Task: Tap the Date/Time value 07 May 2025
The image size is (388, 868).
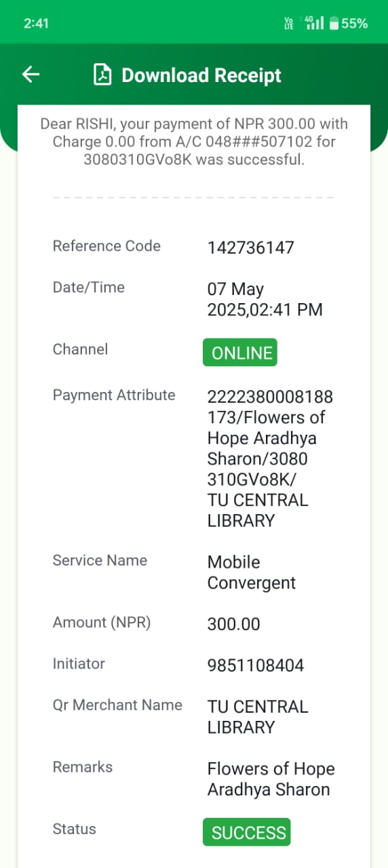Action: tap(265, 300)
